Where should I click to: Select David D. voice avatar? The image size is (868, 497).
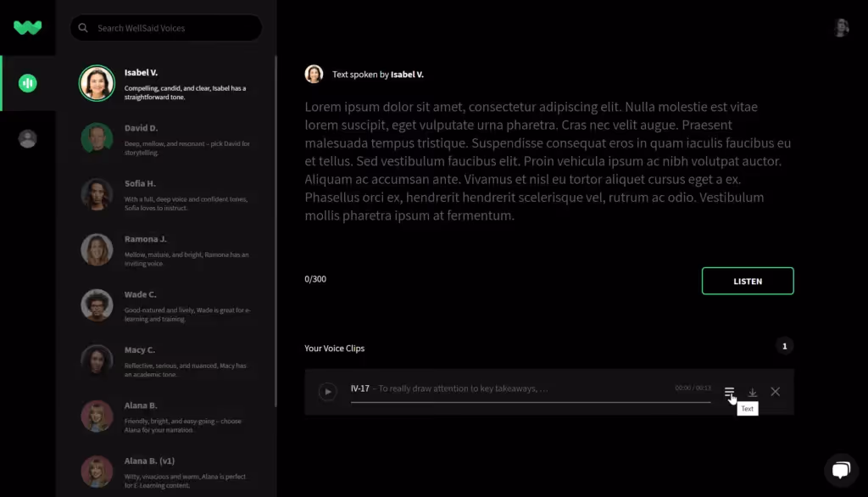point(97,138)
